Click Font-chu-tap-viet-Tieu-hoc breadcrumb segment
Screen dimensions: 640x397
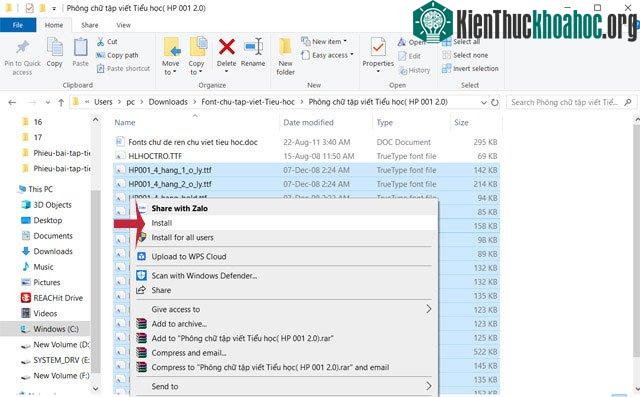point(248,102)
